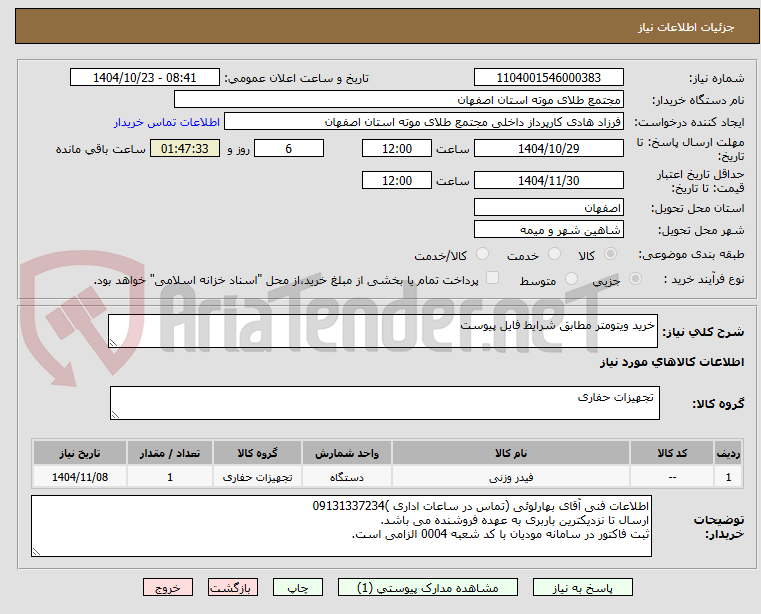Viewport: 761px width, 614px height.
Task: Select the جزیی purchase type radio
Action: pyautogui.click(x=635, y=279)
